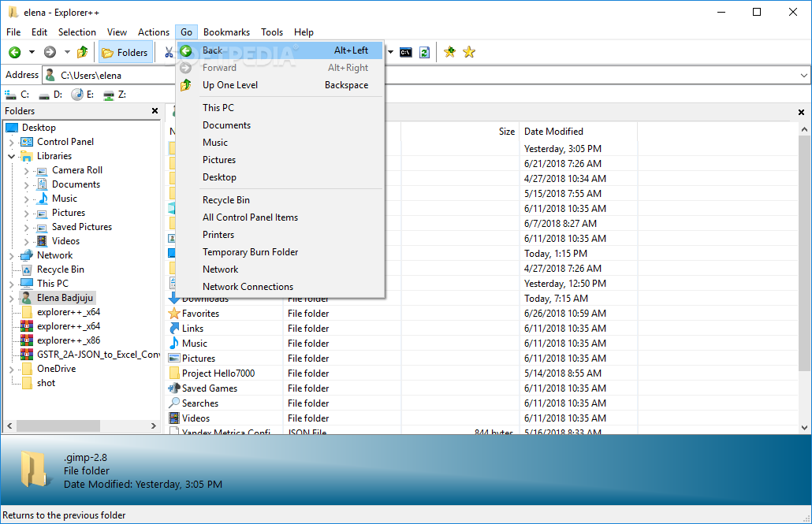Open the Selection menu
This screenshot has height=524, width=812.
77,32
